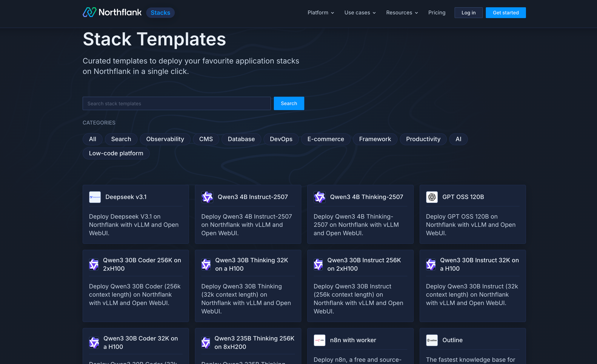Click the blue Search button
Image resolution: width=597 pixels, height=364 pixels.
pos(289,103)
